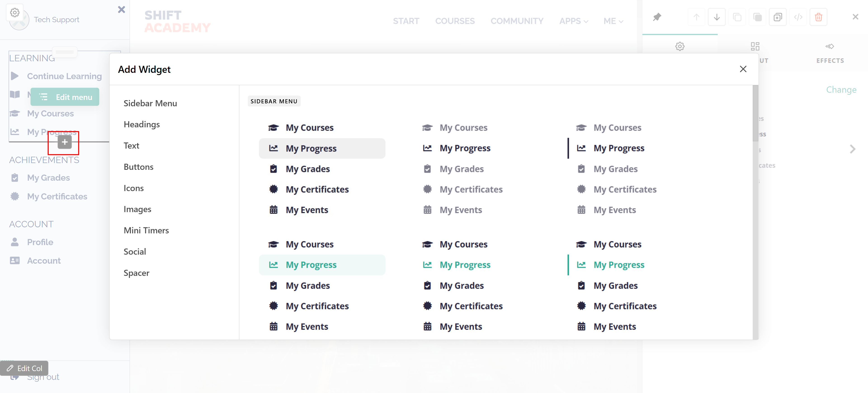The image size is (868, 393).
Task: Select the Text widget category
Action: click(131, 146)
